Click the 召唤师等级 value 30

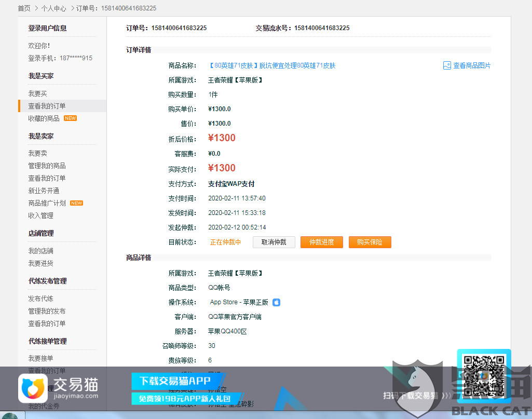[x=212, y=346]
